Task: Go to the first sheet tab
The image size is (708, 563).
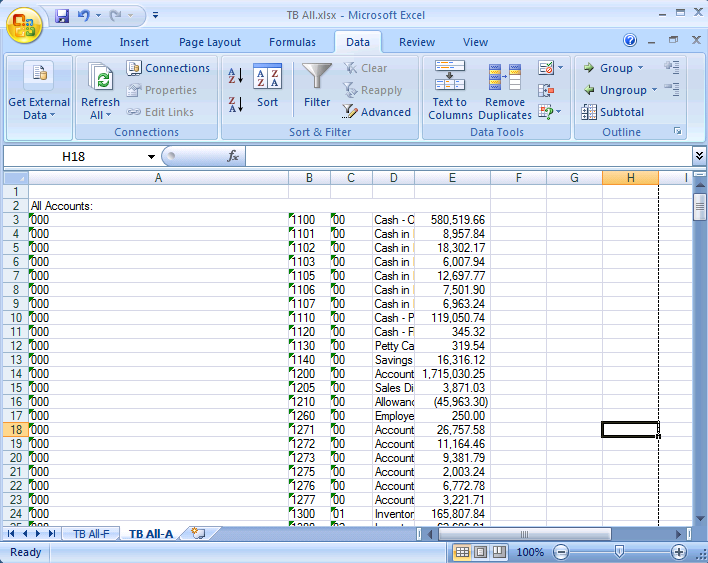Action: (x=11, y=534)
